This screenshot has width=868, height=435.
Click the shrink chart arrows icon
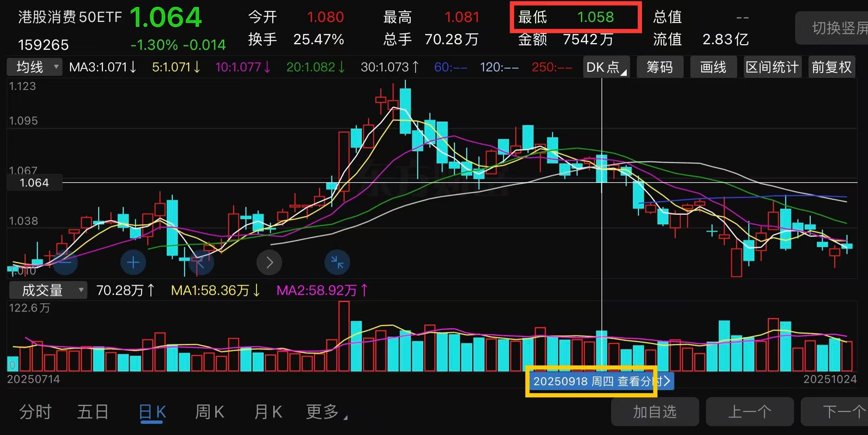coord(337,262)
